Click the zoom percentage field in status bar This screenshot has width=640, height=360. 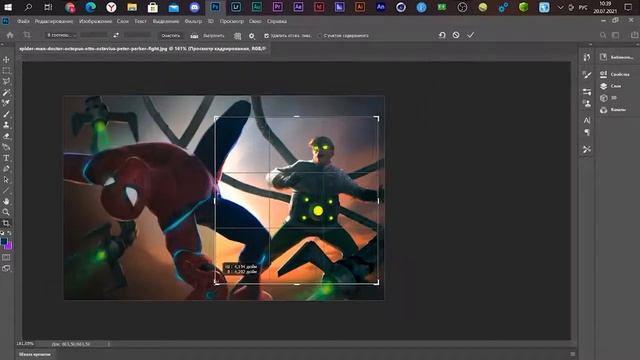(x=25, y=344)
